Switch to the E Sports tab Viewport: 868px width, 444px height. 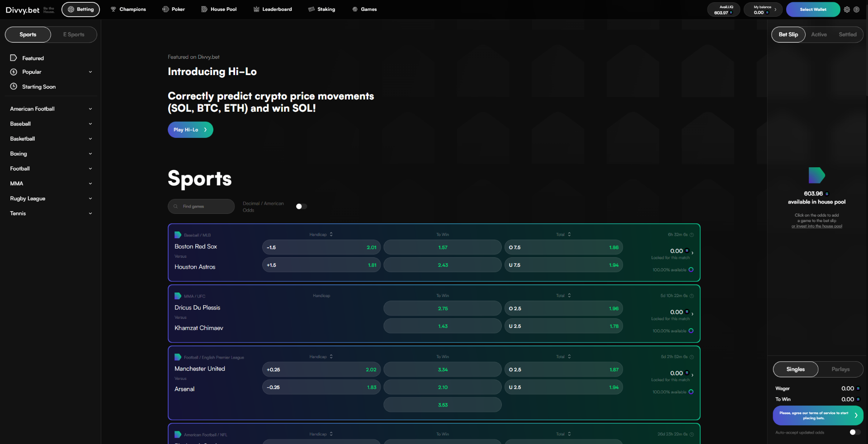pos(74,35)
